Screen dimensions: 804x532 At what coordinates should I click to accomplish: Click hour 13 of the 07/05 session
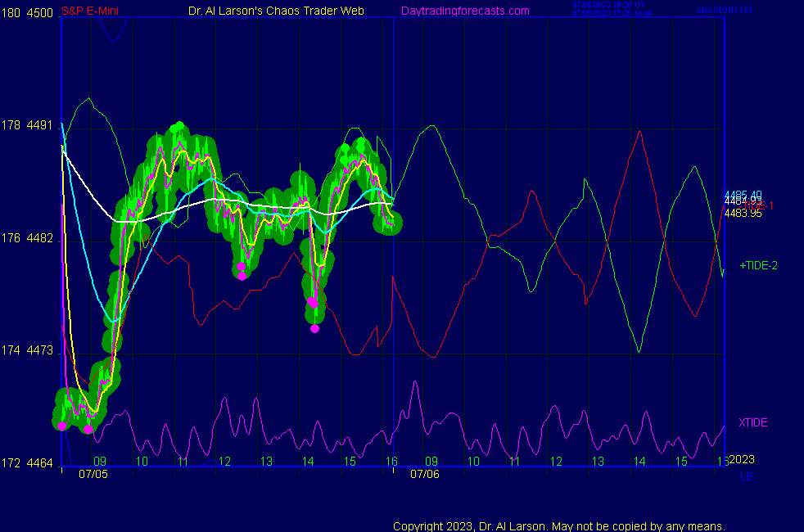266,462
